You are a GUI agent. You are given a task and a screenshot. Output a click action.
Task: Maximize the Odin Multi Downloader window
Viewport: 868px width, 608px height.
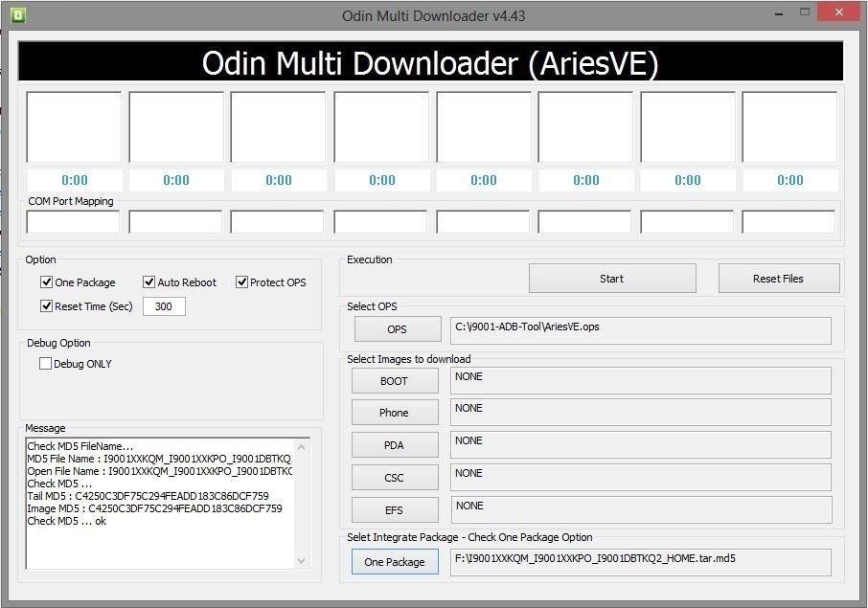pyautogui.click(x=805, y=12)
